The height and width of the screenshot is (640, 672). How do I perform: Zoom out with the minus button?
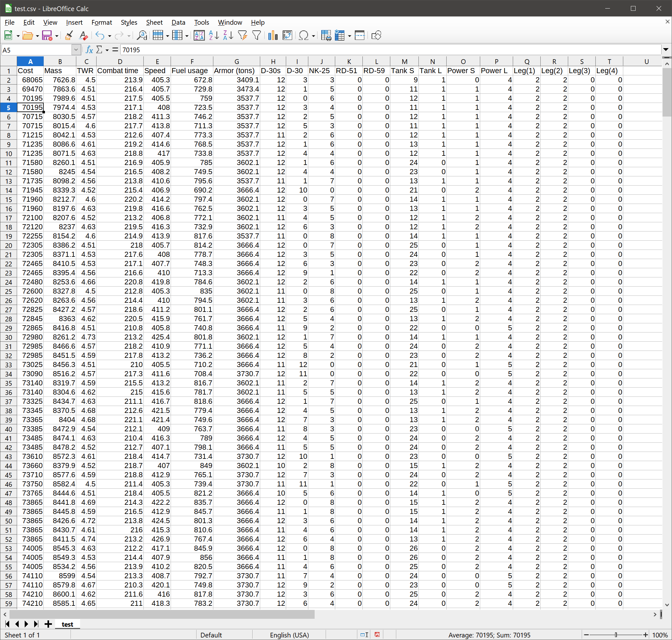tap(587, 635)
